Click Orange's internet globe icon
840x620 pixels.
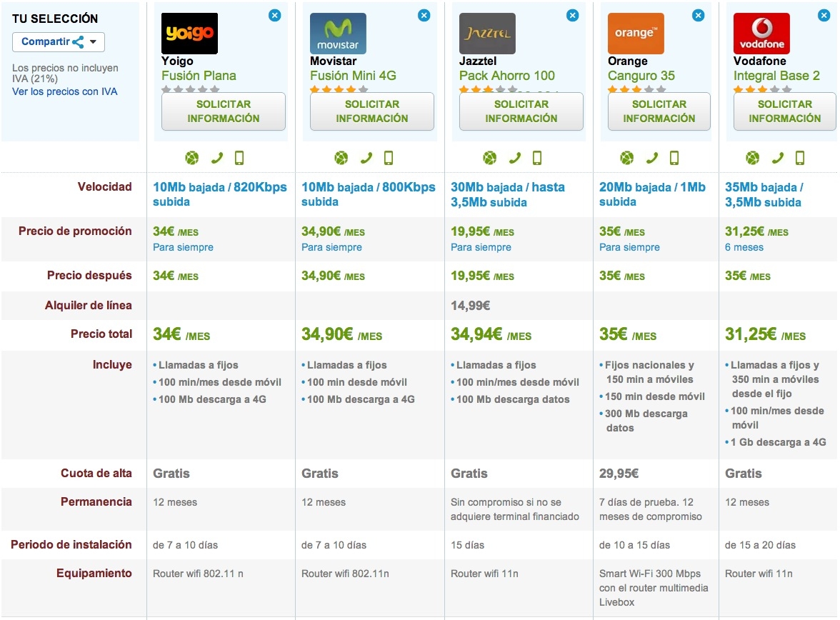(x=627, y=158)
